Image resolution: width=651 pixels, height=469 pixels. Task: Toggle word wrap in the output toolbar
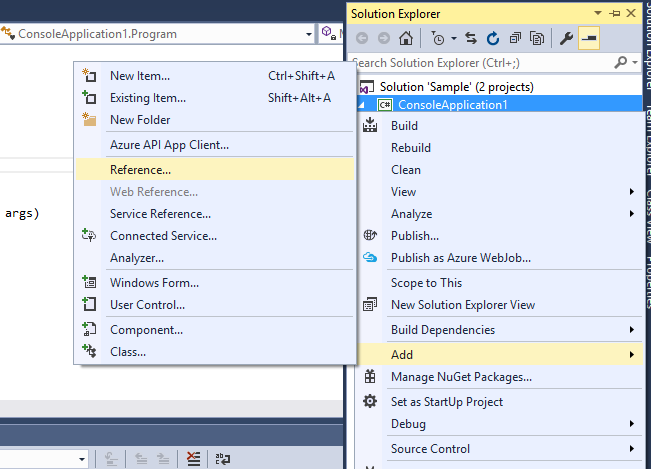click(223, 459)
